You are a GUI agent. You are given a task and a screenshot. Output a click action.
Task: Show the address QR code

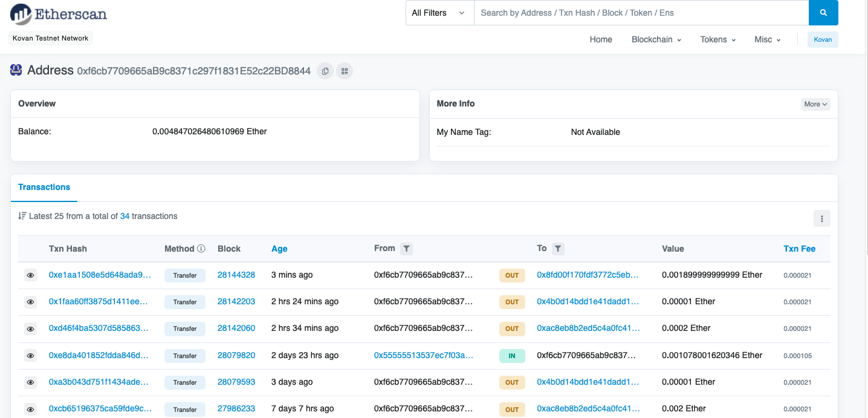coord(345,71)
